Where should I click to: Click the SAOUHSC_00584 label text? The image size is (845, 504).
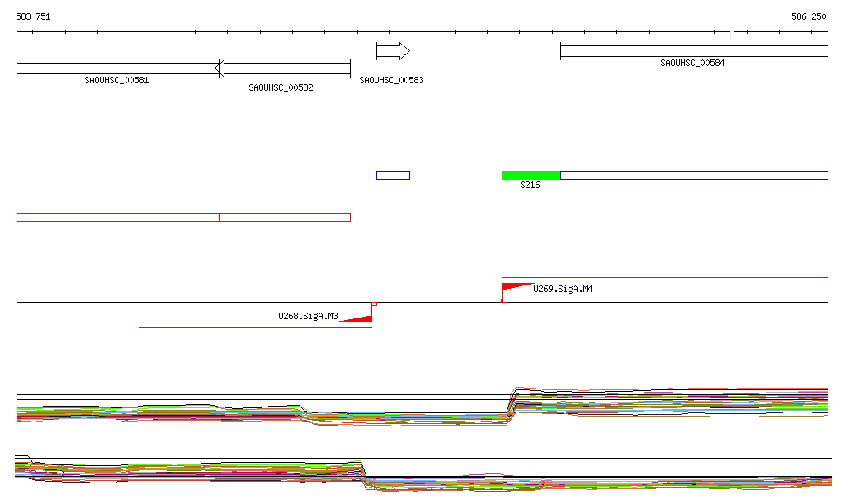692,63
